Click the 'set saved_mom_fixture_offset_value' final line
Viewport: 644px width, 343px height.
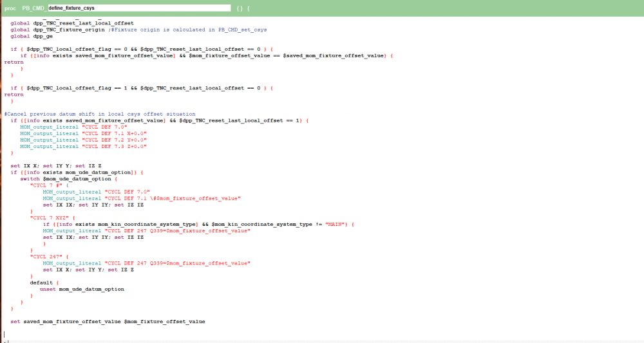click(x=108, y=321)
